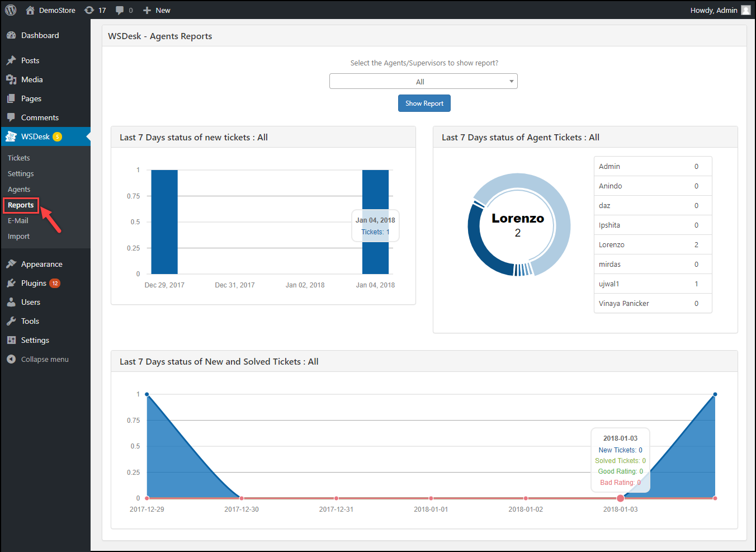Click the Users person icon
Screen dimensions: 756x552
coord(11,302)
